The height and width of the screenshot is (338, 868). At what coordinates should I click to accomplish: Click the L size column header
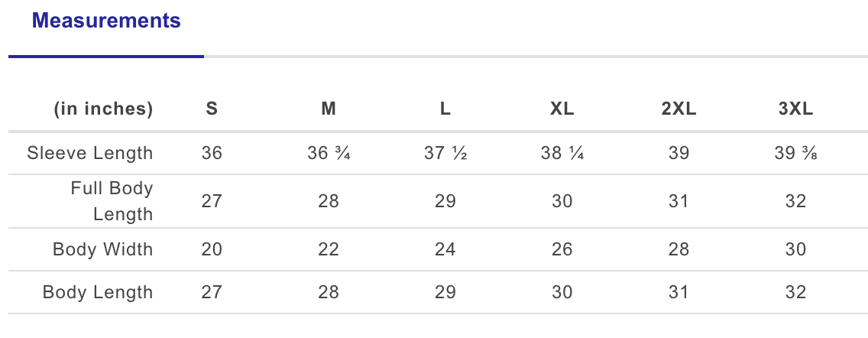[445, 109]
